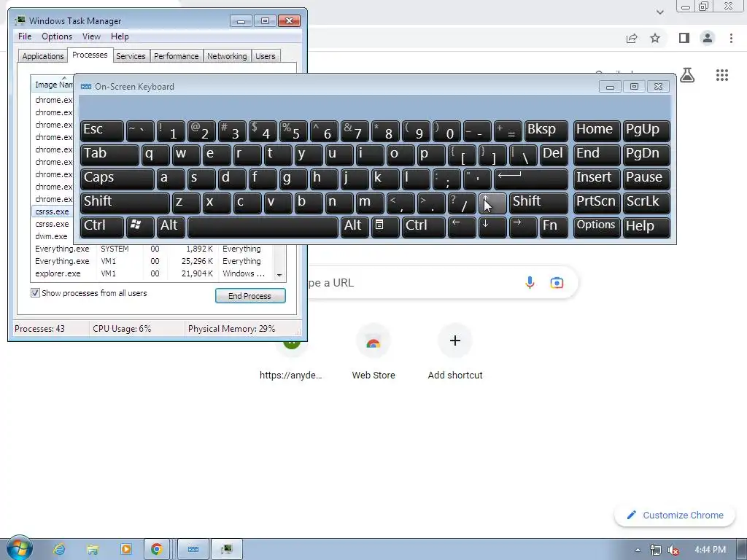Click the right arrow key on On-Screen Keyboard
Screen dimensions: 747x560
tap(523, 227)
